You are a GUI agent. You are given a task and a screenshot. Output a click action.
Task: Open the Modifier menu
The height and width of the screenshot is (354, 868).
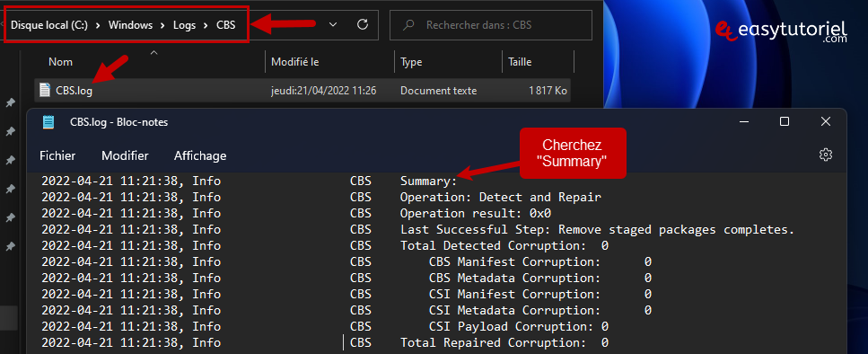tap(125, 155)
